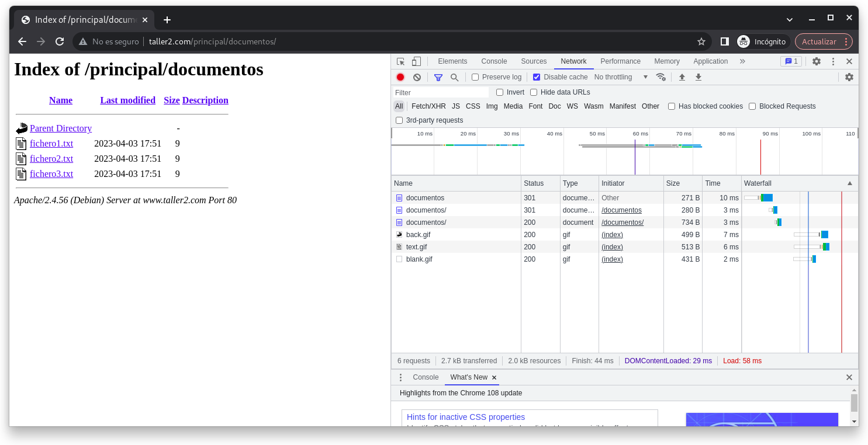Filter requests by Fetch/XHR type

coord(428,106)
